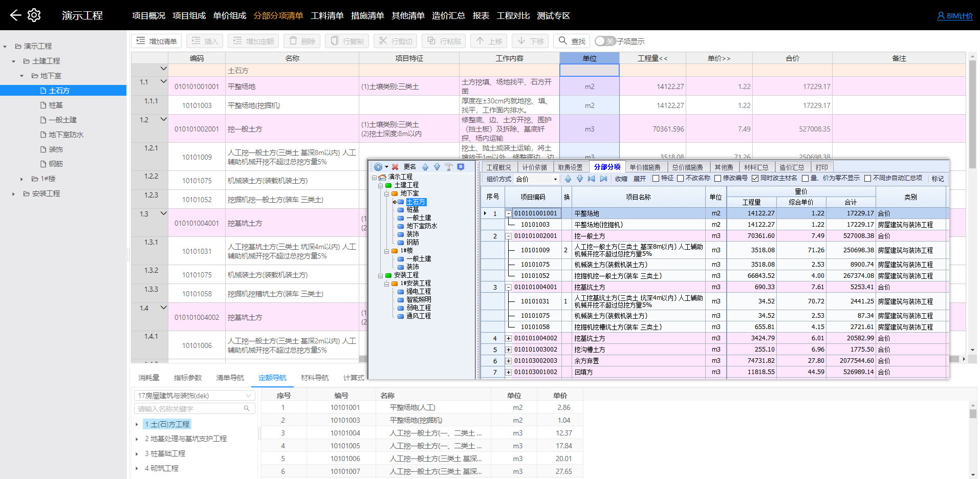Uncheck the 同时改主材名 checkbox

click(x=755, y=179)
